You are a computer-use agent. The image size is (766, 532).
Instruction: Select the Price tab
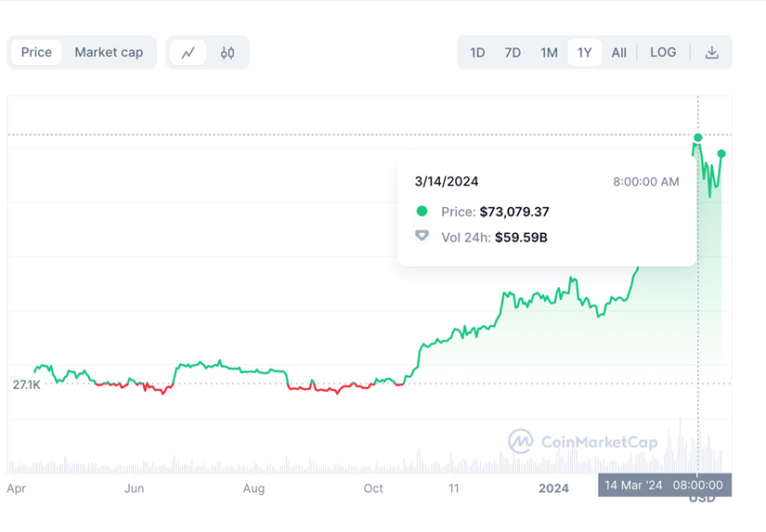coord(36,52)
